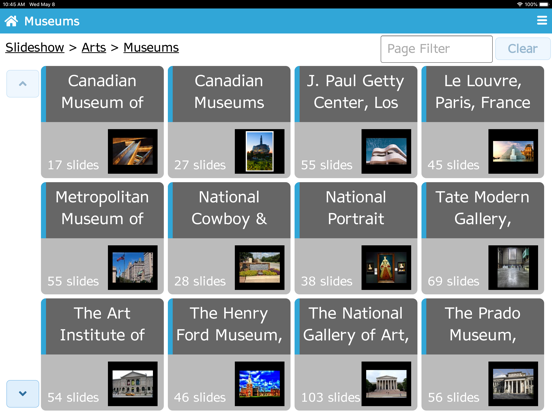Focus the Page Filter input field
This screenshot has height=414, width=552.
click(436, 49)
